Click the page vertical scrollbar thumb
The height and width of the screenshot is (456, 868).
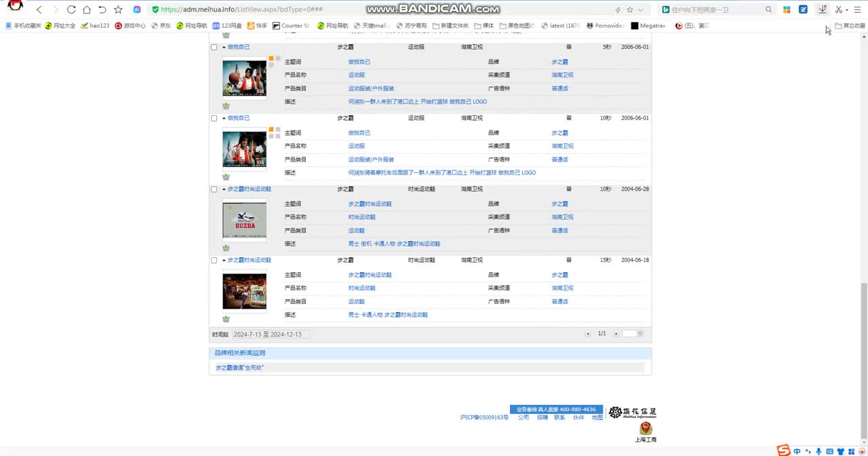point(863,360)
